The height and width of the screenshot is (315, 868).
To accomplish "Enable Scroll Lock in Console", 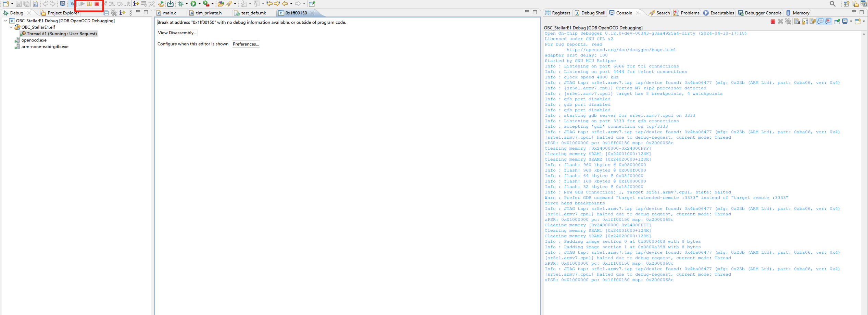I will pos(805,21).
